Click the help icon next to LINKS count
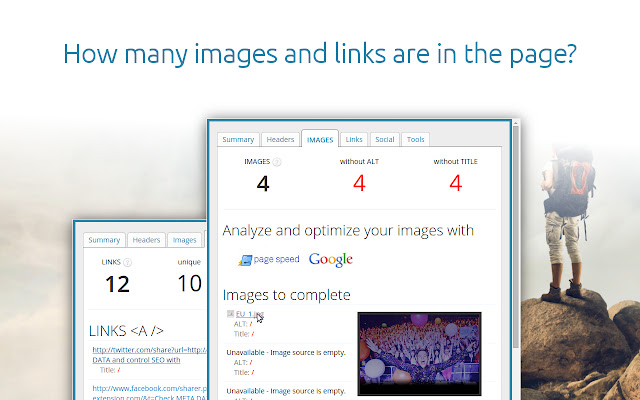The height and width of the screenshot is (400, 640). tap(127, 262)
